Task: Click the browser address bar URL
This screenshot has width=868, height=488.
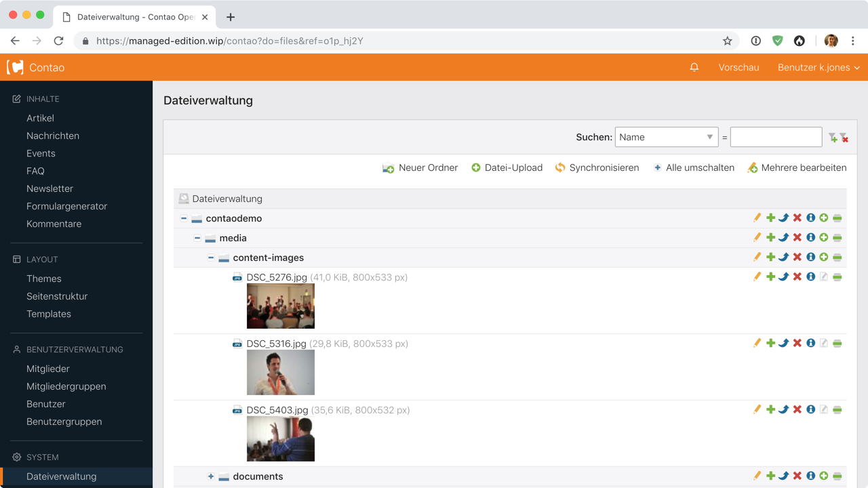Action: tap(230, 41)
